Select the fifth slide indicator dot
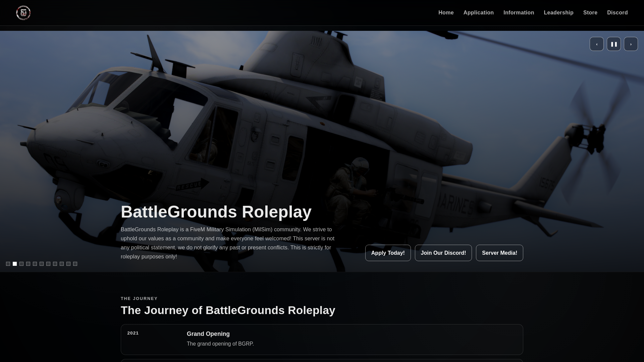 pos(35,264)
